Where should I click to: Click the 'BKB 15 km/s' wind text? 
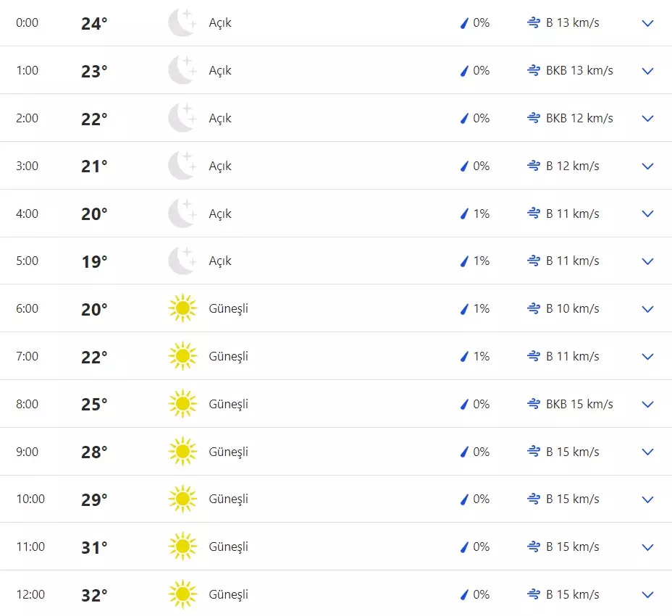pyautogui.click(x=579, y=404)
